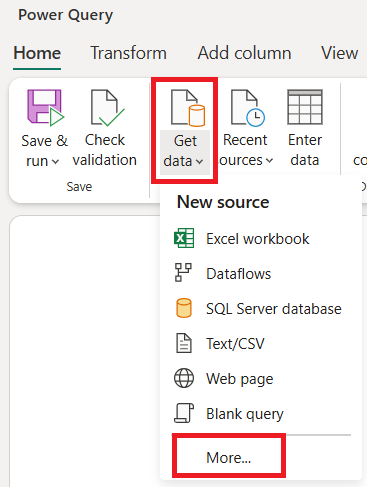Select Text/CSV as new source
This screenshot has height=487, width=367.
tap(261, 344)
